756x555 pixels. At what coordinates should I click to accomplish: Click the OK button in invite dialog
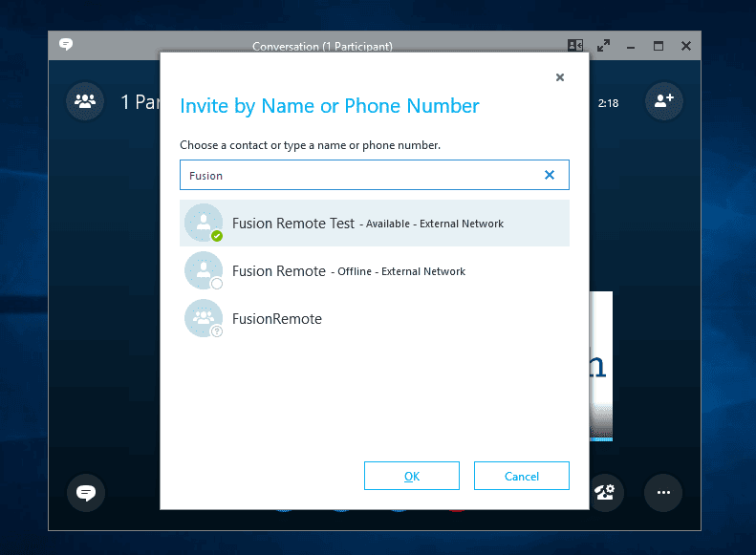click(411, 476)
